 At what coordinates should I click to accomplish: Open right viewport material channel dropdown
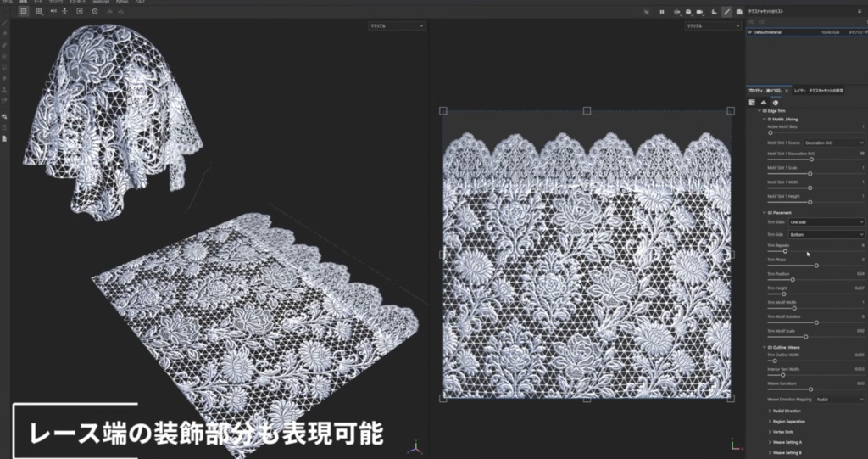tap(712, 26)
